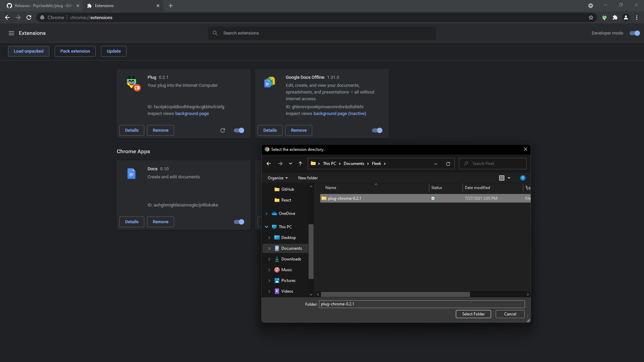The image size is (644, 362).
Task: Click the view layout icon in the dialog
Action: pos(502,178)
